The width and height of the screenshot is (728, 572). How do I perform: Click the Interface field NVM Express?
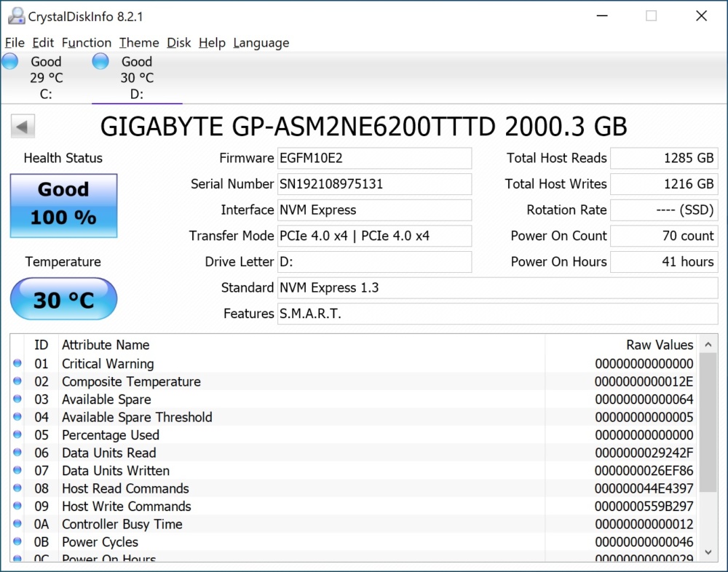click(375, 210)
